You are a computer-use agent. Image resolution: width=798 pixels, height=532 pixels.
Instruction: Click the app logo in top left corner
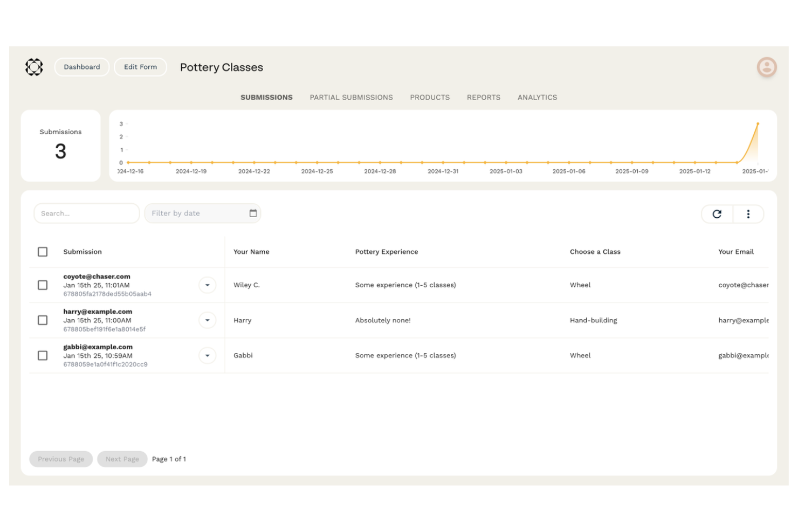(33, 67)
